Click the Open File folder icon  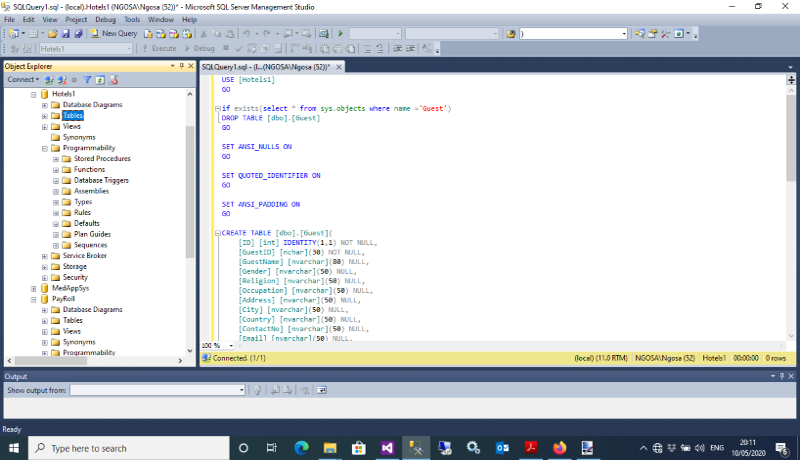click(x=53, y=34)
